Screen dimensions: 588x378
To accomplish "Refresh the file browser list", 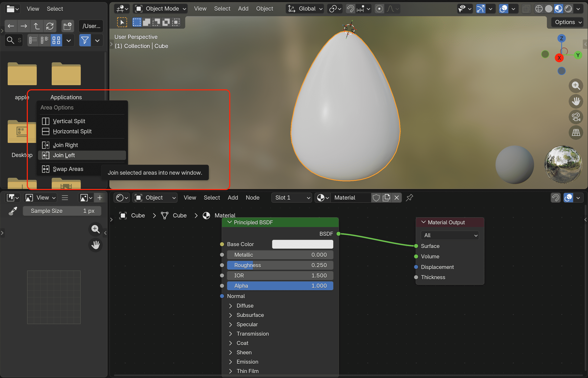I will pos(50,26).
